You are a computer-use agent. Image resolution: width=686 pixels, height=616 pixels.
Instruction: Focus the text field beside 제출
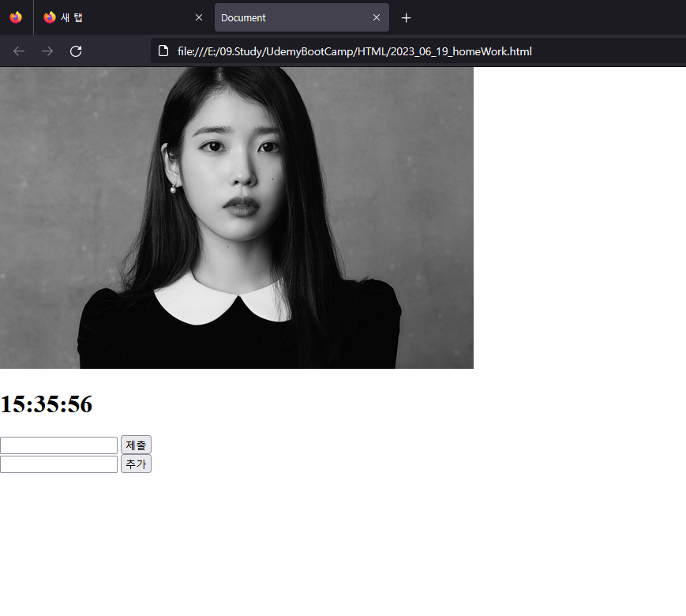coord(58,445)
